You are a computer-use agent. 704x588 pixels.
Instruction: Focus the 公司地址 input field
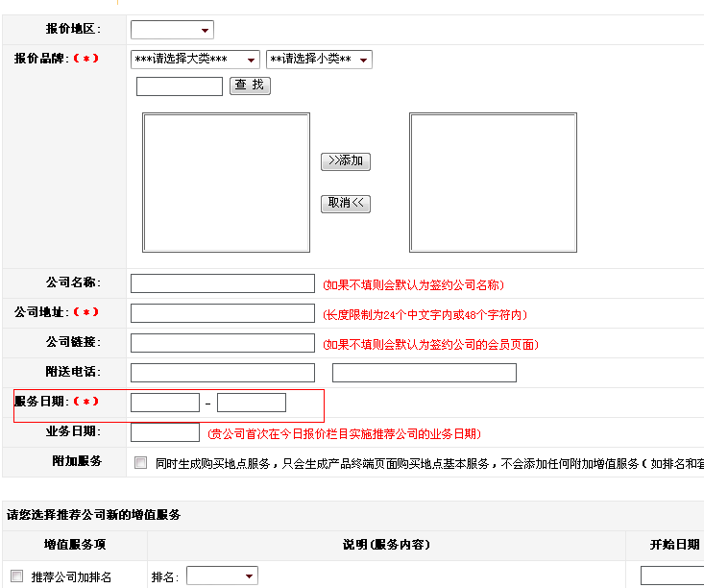[x=223, y=313]
